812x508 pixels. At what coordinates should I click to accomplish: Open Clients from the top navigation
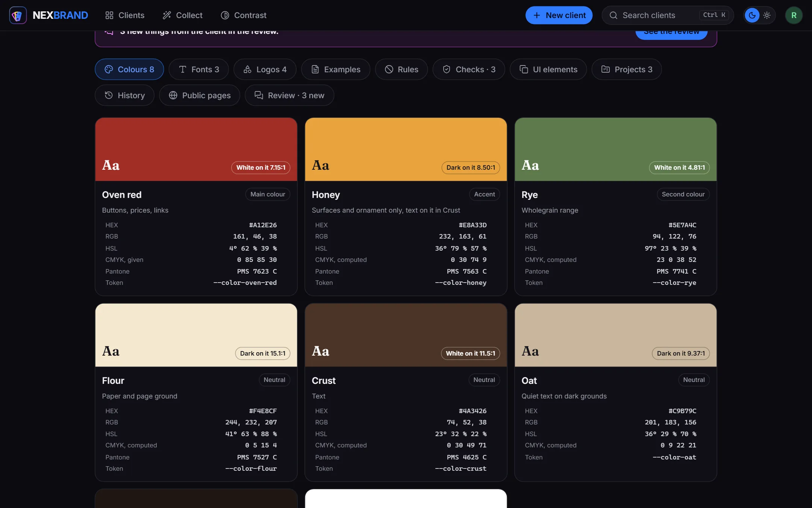pyautogui.click(x=125, y=15)
